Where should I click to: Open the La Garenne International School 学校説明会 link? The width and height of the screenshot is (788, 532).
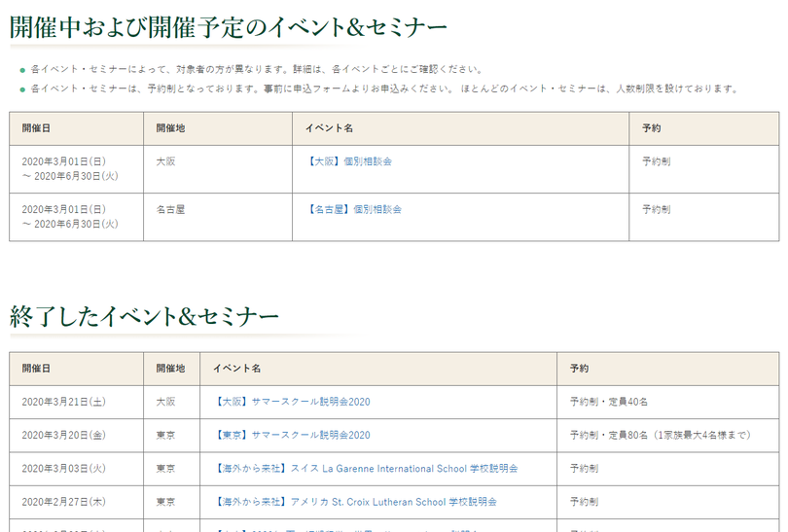(x=365, y=469)
